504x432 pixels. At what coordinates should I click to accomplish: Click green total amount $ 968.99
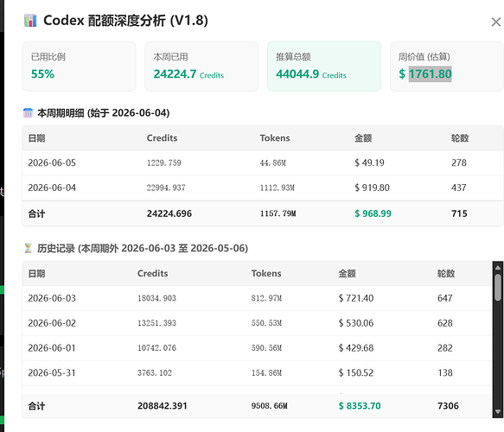(373, 213)
